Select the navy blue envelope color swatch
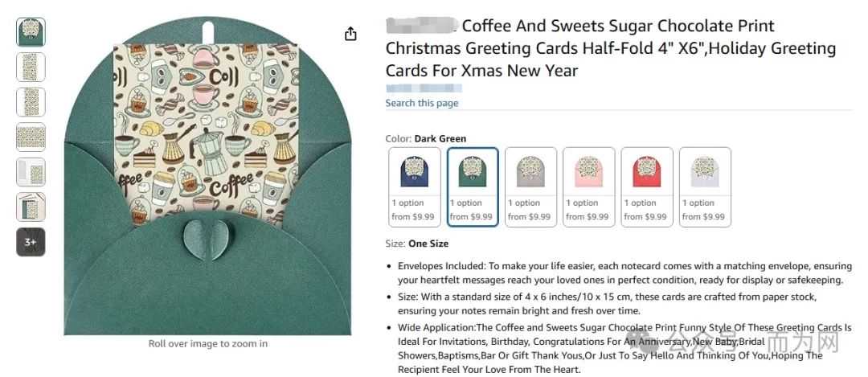The width and height of the screenshot is (868, 377). pos(414,186)
